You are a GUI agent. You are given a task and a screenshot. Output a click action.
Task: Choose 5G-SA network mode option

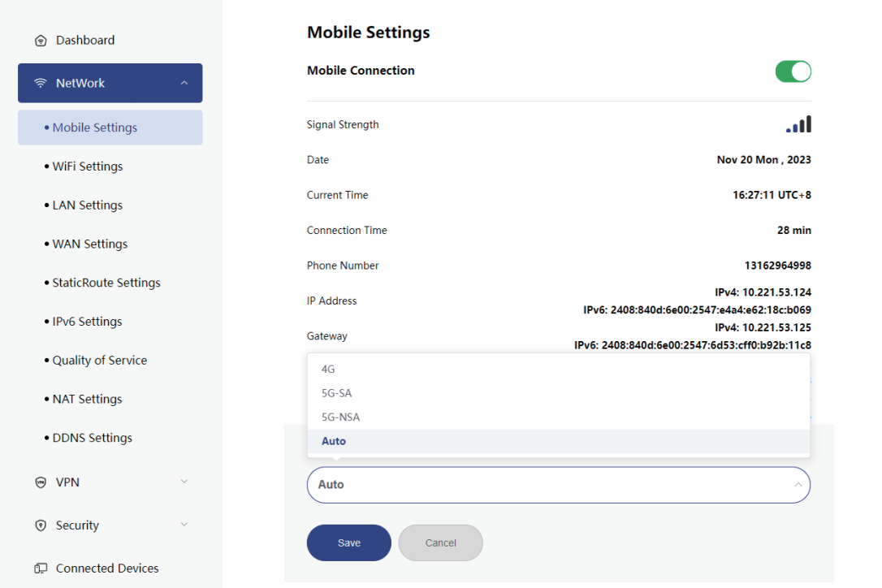[x=336, y=393]
